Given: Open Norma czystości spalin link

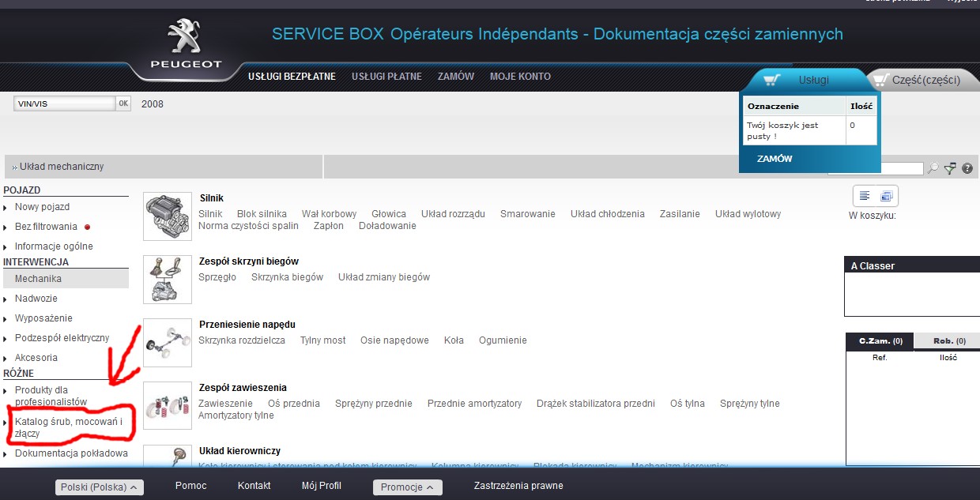Looking at the screenshot, I should (248, 226).
